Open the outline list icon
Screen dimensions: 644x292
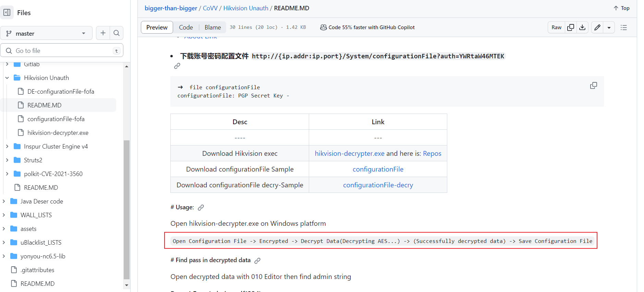pos(624,27)
